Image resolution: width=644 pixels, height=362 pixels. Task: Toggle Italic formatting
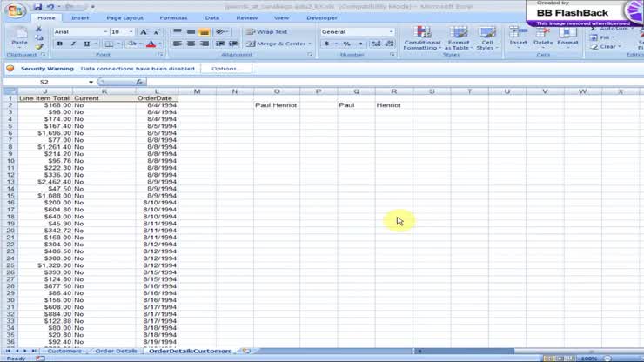pos(73,44)
